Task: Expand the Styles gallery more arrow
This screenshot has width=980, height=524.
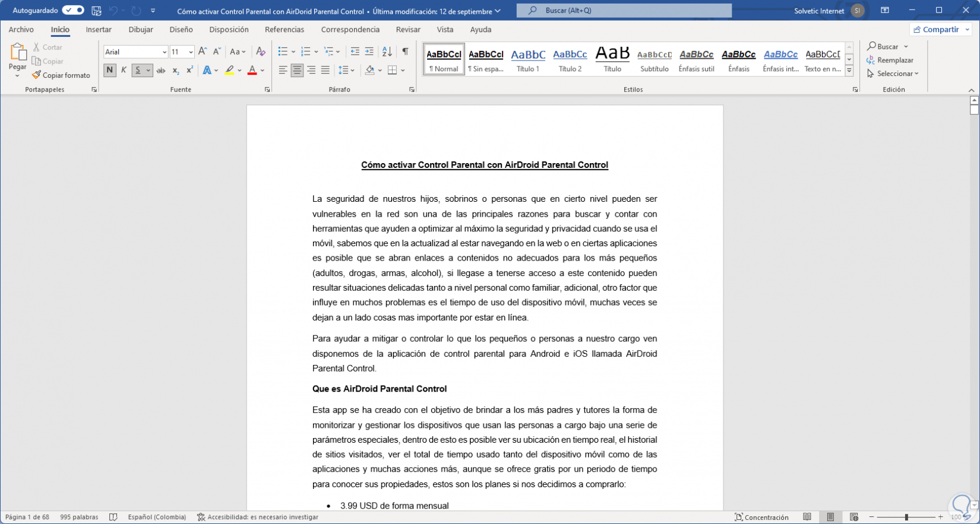Action: click(849, 71)
